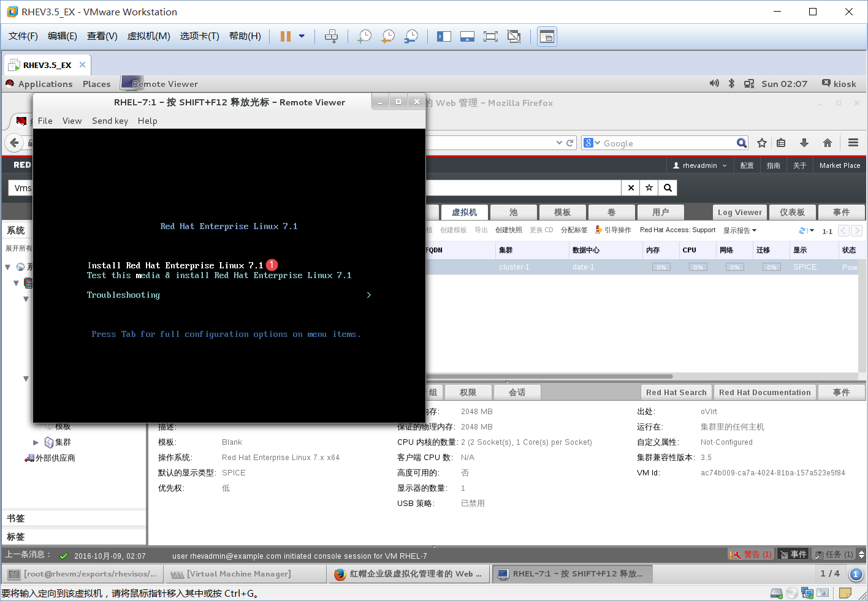This screenshot has width=868, height=601.
Task: Select Install Red Hat Enterprise Linux 7.1 entry
Action: pyautogui.click(x=175, y=265)
